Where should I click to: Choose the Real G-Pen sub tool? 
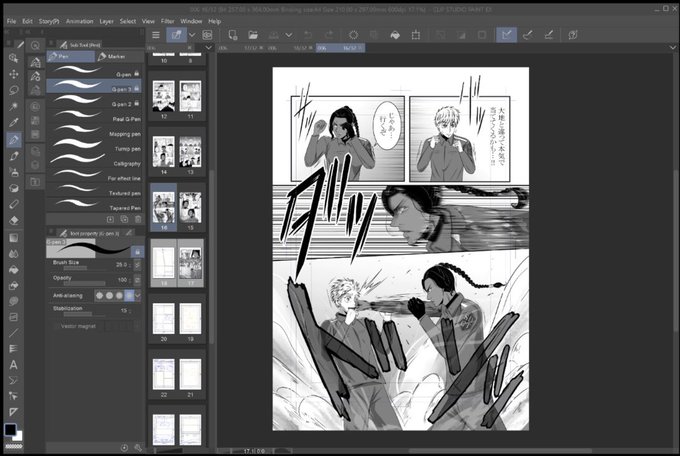point(94,118)
